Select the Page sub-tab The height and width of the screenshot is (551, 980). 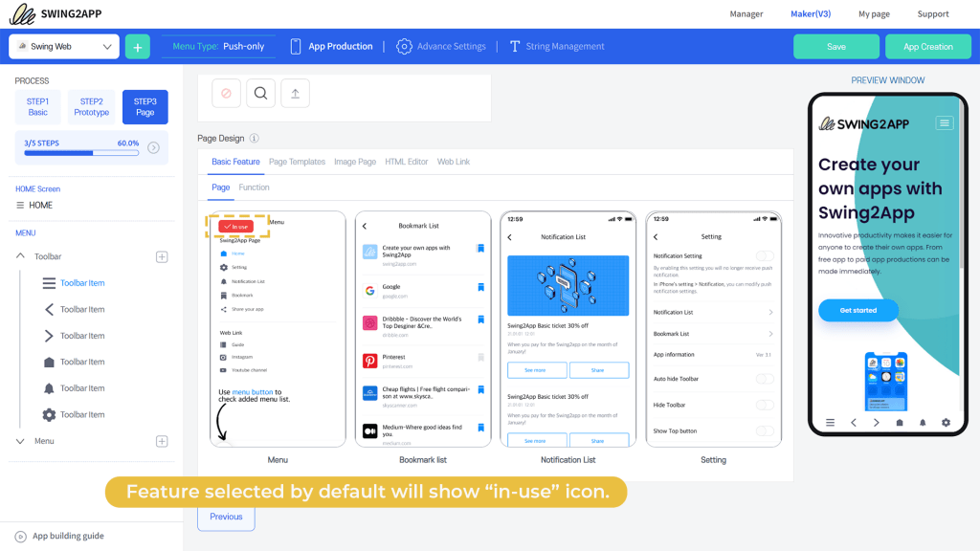click(221, 187)
